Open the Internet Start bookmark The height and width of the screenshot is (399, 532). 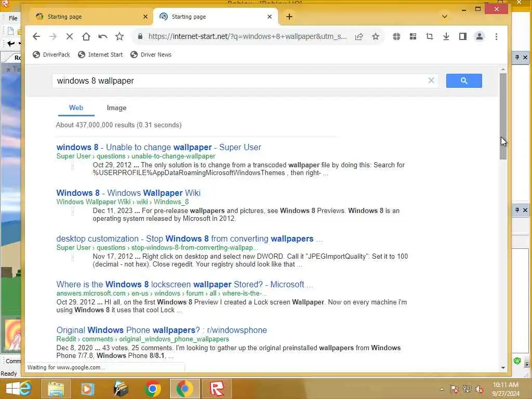pyautogui.click(x=100, y=55)
